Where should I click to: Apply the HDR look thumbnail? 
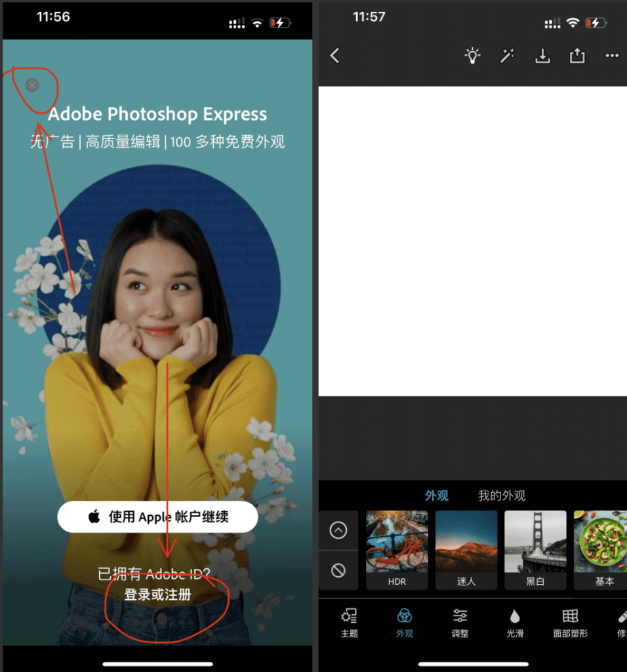pyautogui.click(x=397, y=550)
